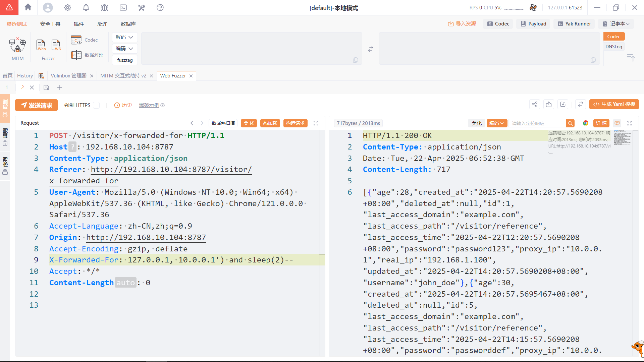
Task: Click the response minimap thumbnail
Action: click(x=622, y=137)
